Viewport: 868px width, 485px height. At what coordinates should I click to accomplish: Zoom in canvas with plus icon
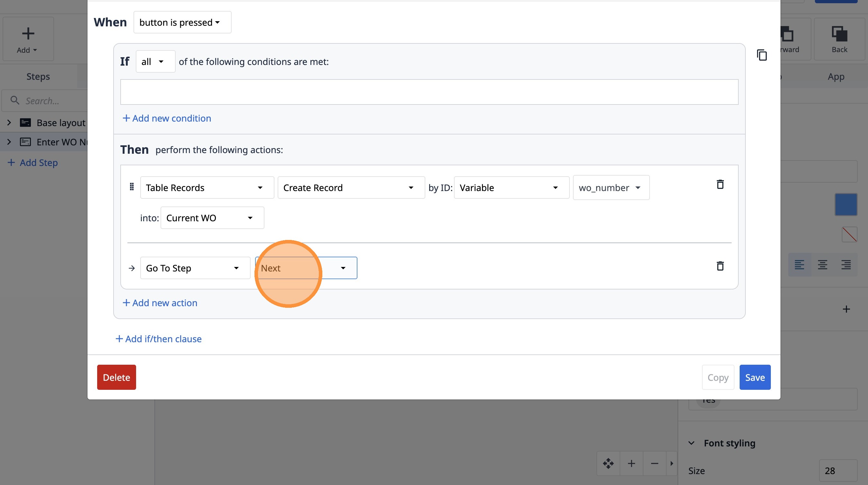tap(632, 463)
